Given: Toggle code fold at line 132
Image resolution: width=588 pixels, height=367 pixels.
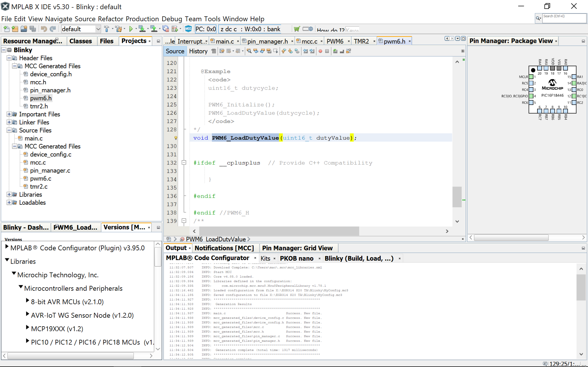Looking at the screenshot, I should [184, 163].
